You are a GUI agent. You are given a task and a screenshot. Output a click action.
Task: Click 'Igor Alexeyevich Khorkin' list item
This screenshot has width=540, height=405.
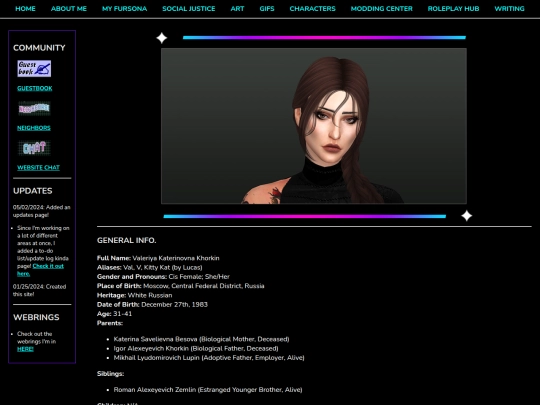tap(196, 349)
